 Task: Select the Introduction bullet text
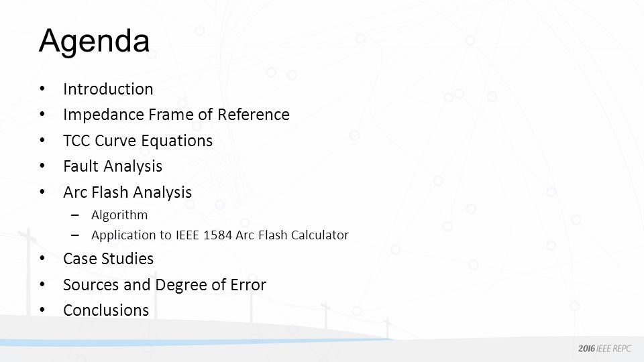coord(108,89)
